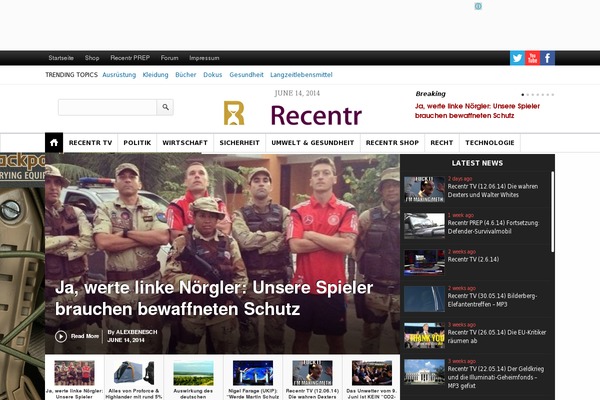Image resolution: width=600 pixels, height=400 pixels.
Task: Open the POLITIK nav tab
Action: pyautogui.click(x=137, y=143)
